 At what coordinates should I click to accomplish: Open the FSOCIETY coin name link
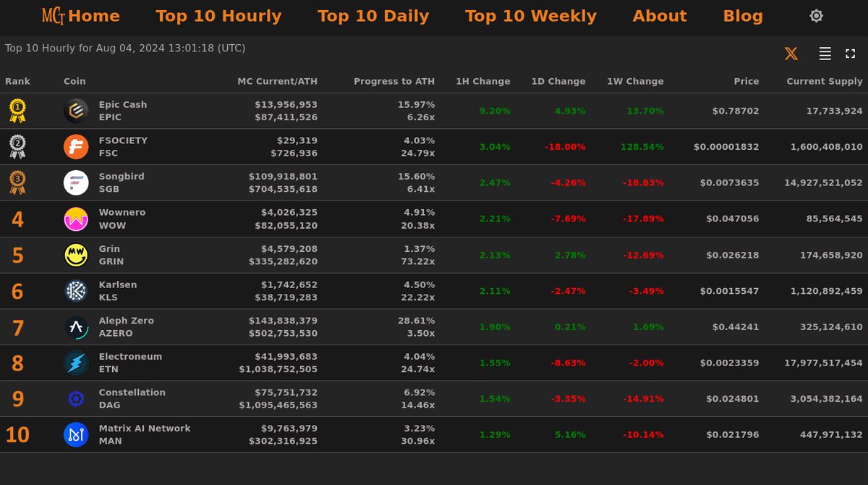click(x=123, y=140)
